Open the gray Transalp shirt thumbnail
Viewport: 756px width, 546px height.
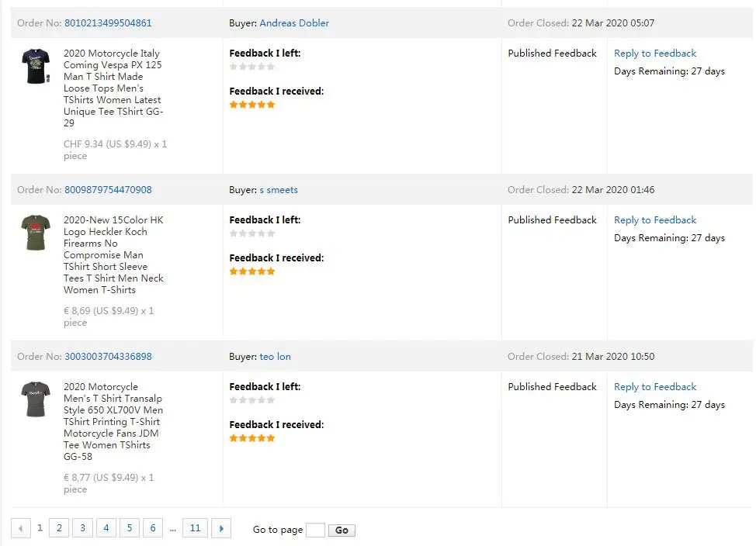[36, 399]
